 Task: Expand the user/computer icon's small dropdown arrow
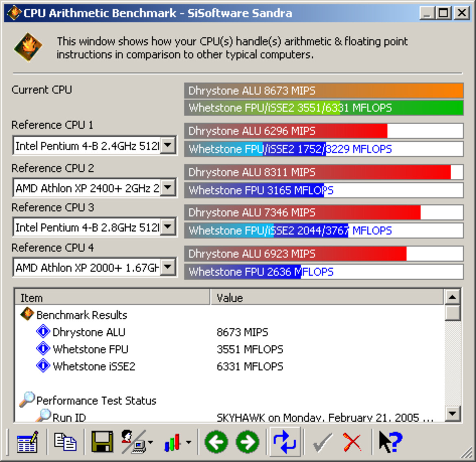(151, 442)
